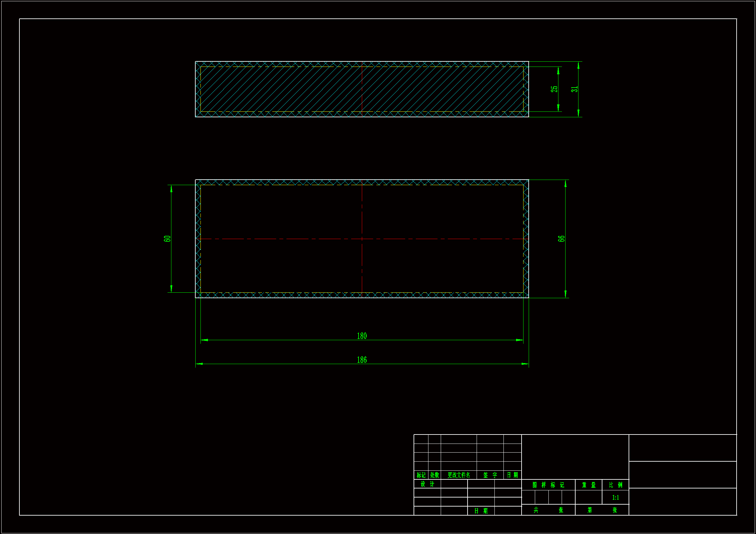Click the 25 dimension text
Image resolution: width=756 pixels, height=534 pixels.
coord(554,89)
